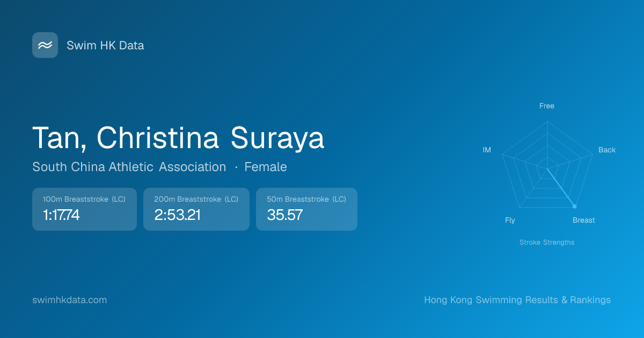Click Hong Kong Swimming Results & Rankings tagline
This screenshot has width=644, height=338.
[x=517, y=300]
